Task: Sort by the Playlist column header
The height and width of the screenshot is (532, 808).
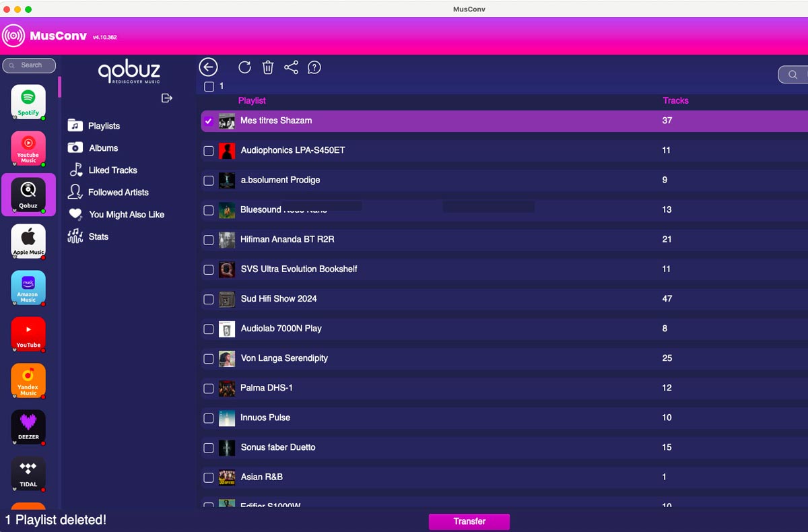Action: 252,100
